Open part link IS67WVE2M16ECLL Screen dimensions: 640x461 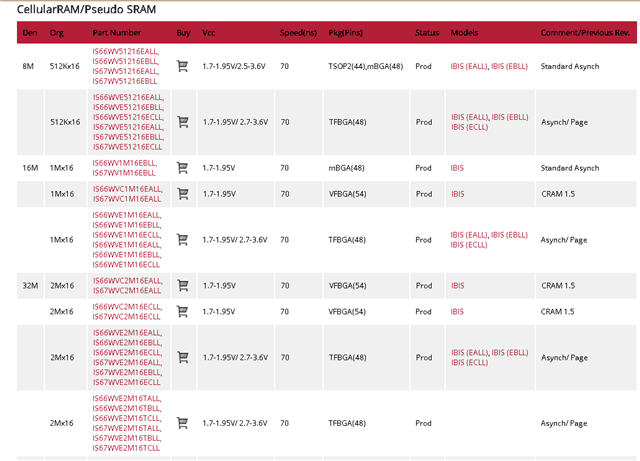(127, 383)
